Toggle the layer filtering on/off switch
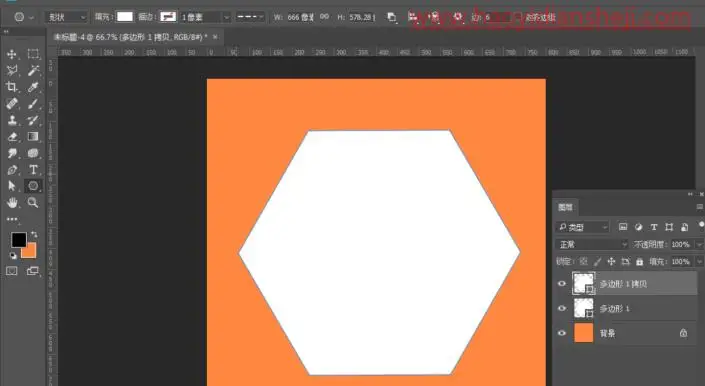Screen dimensions: 705x386 [x=701, y=224]
